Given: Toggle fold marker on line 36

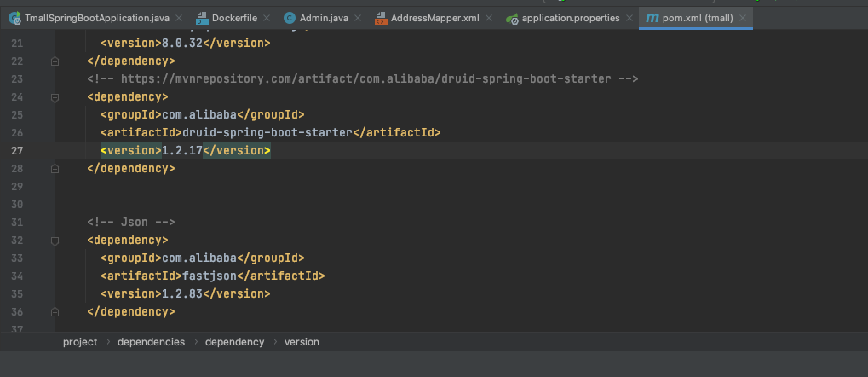Looking at the screenshot, I should click(x=55, y=311).
